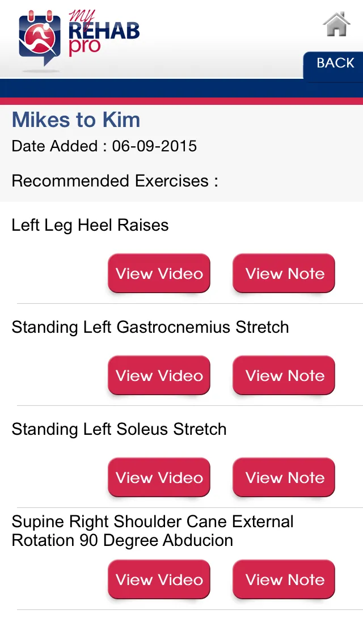Screen dimensions: 363x644
Task: Open video for Standing Left Gastrocnemius Stretch
Action: [x=159, y=375]
